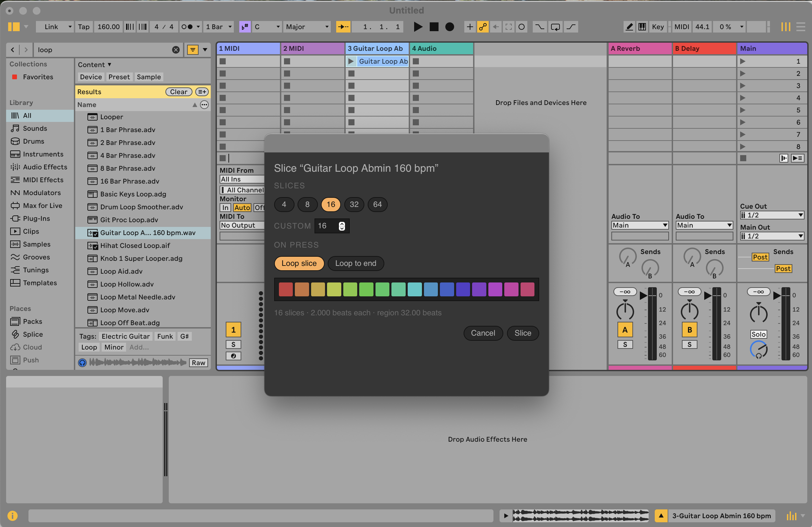This screenshot has height=527, width=812.
Task: Filter content by Preset
Action: (119, 77)
